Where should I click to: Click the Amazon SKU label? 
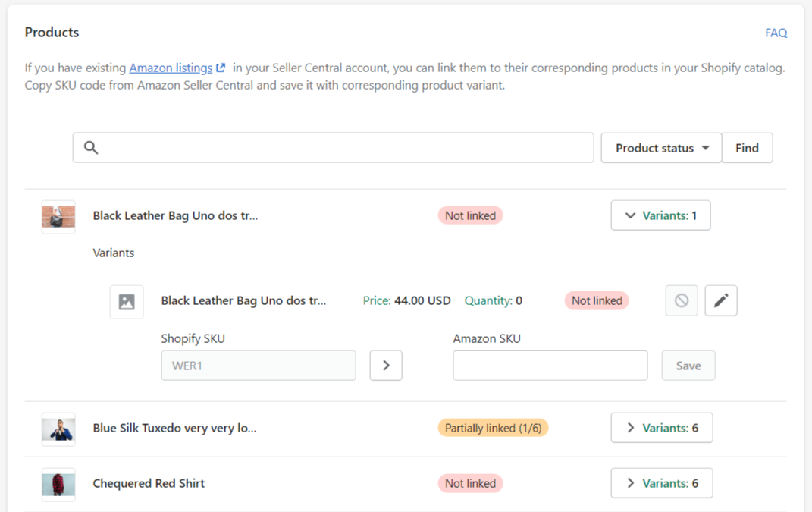487,338
